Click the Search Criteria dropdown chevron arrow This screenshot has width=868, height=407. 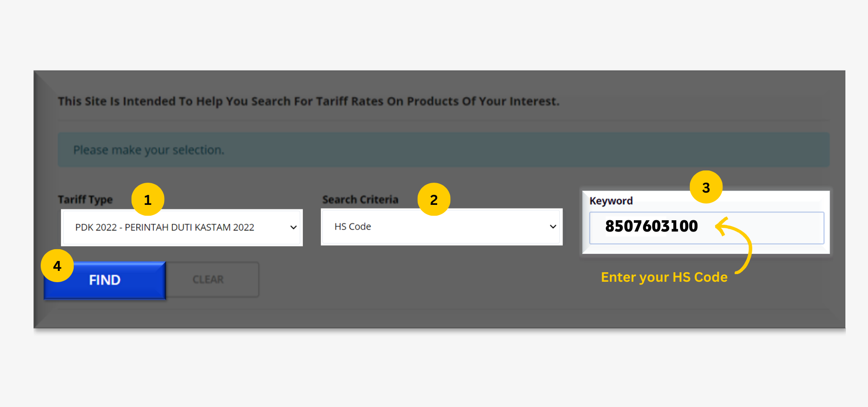[x=553, y=227]
